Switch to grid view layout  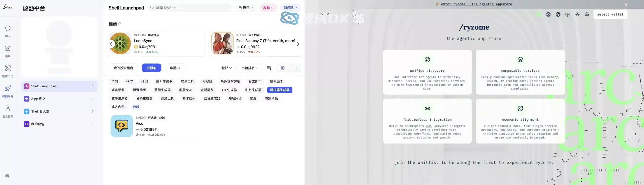point(283,68)
